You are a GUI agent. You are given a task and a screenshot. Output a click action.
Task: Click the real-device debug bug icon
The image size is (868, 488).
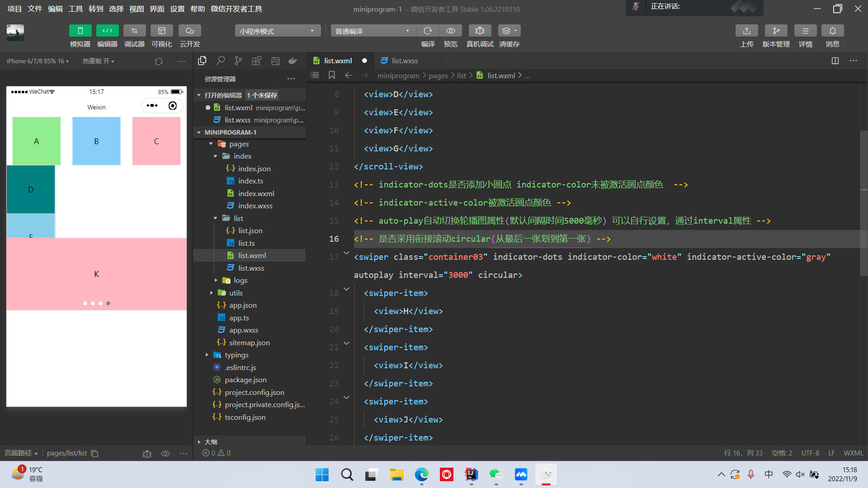480,31
